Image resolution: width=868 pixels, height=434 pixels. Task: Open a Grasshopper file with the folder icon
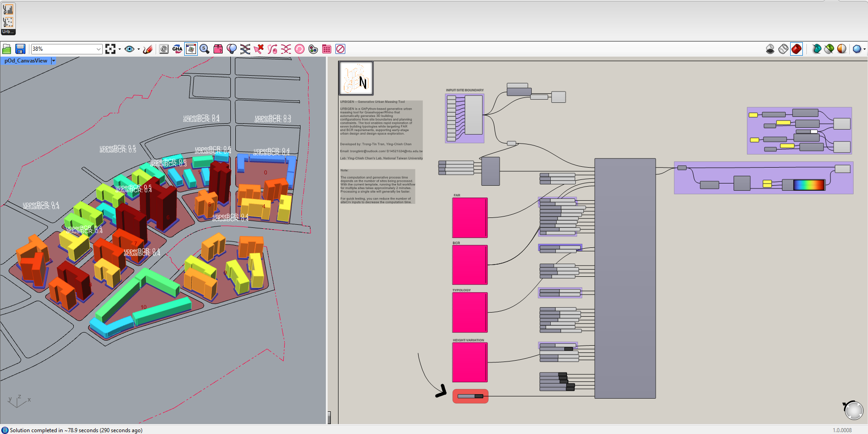pos(7,49)
